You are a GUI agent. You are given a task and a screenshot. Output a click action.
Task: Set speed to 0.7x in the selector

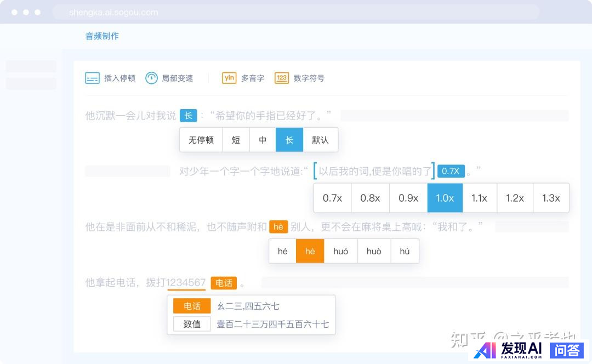(x=332, y=198)
